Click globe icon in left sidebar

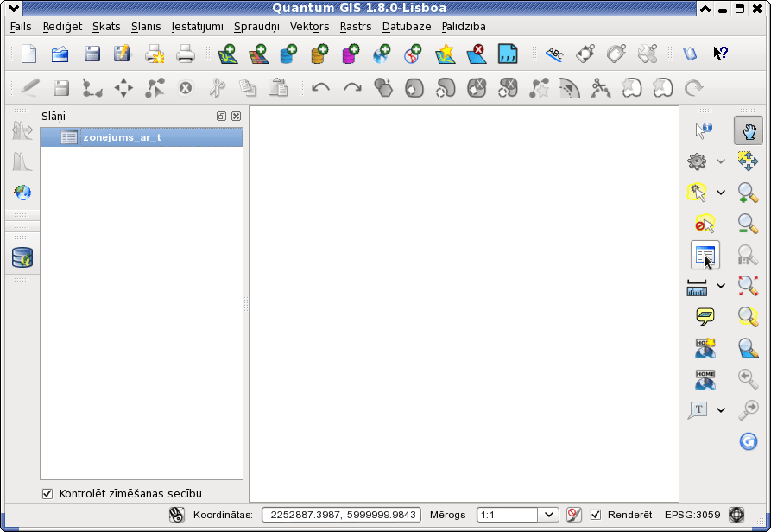tap(22, 193)
